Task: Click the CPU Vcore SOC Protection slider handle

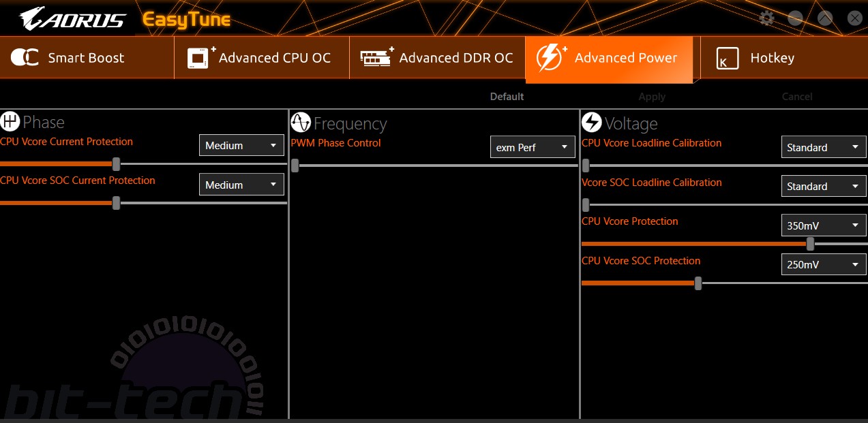Action: [698, 283]
